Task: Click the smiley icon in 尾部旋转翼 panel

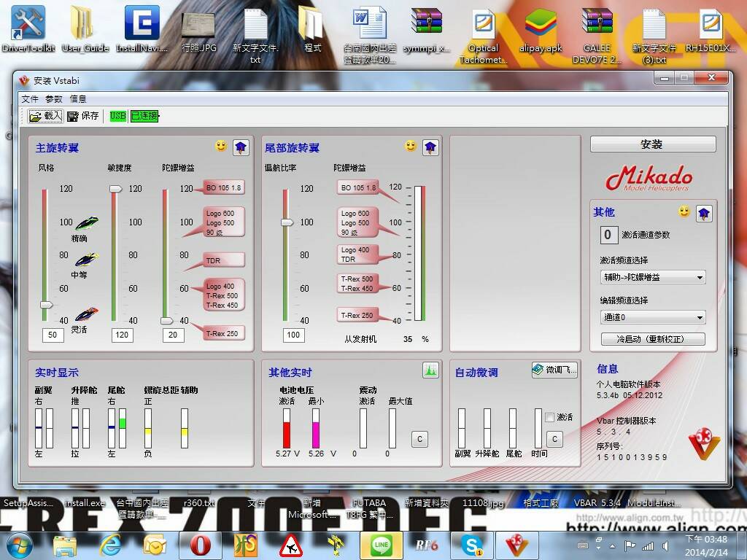Action: point(410,146)
